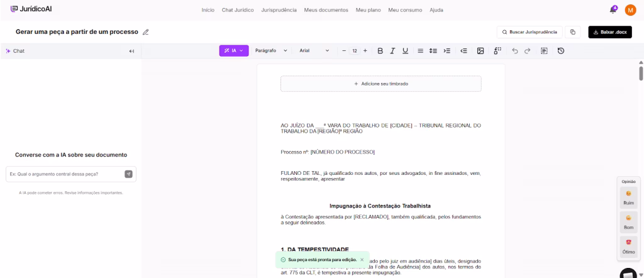The width and height of the screenshot is (644, 278).
Task: Open Meu plano page
Action: pos(368,10)
